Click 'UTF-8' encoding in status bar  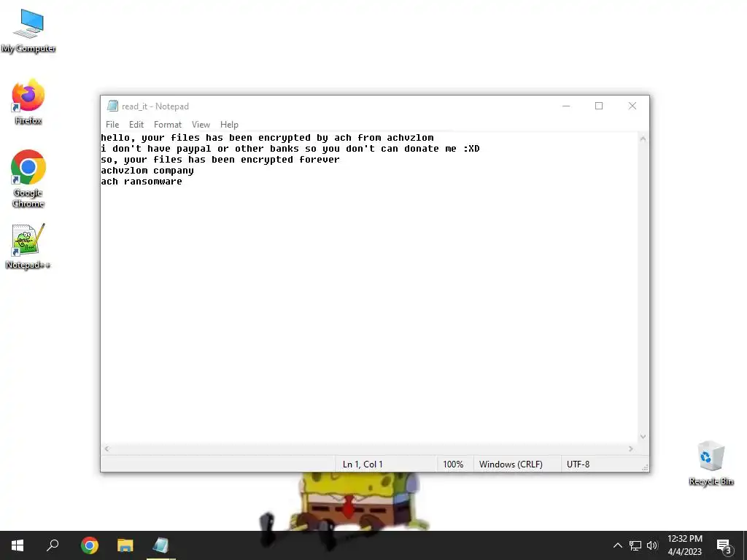point(578,464)
